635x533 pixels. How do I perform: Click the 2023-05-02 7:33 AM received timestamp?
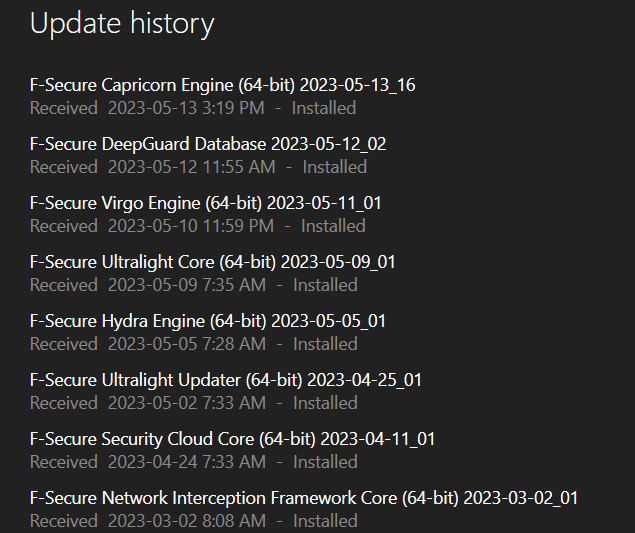186,403
